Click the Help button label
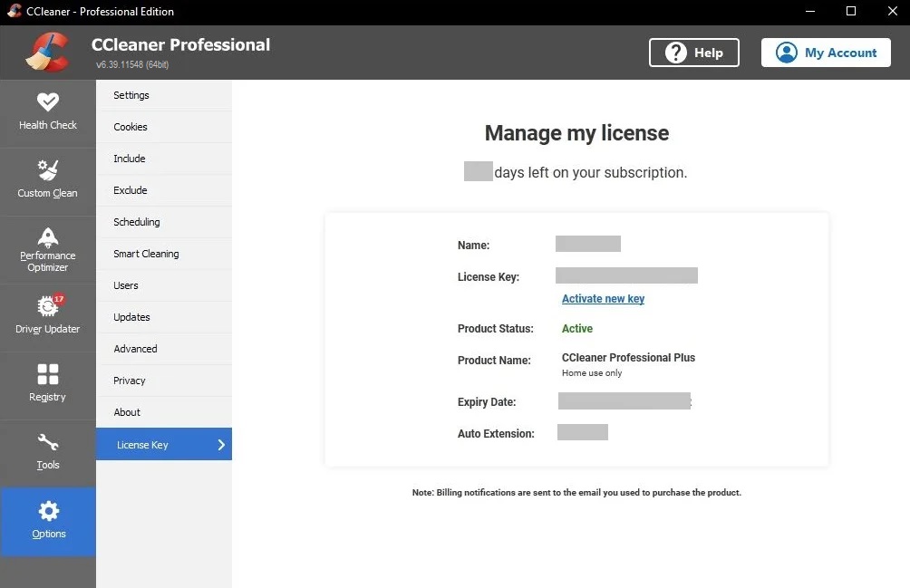 coord(709,53)
